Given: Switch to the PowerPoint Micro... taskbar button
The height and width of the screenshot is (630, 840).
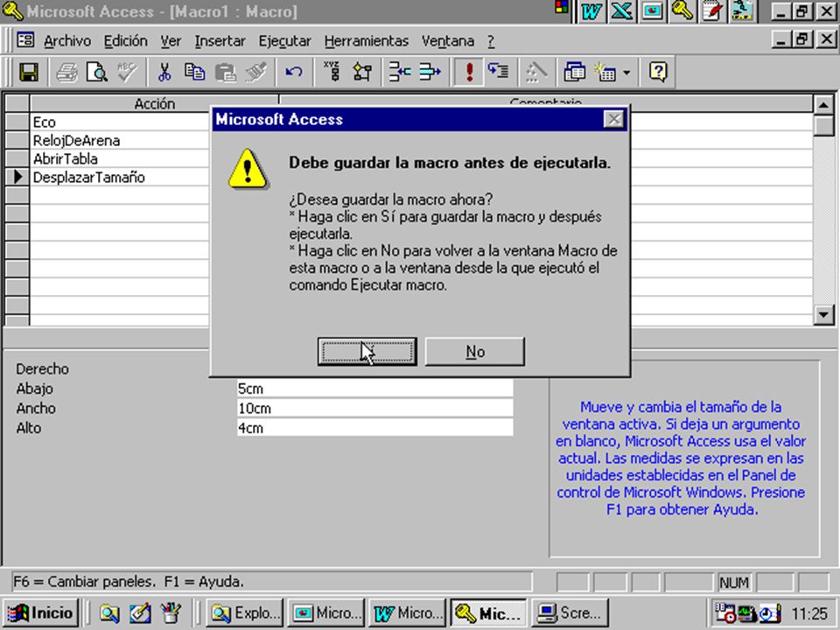Looking at the screenshot, I should pos(326,612).
